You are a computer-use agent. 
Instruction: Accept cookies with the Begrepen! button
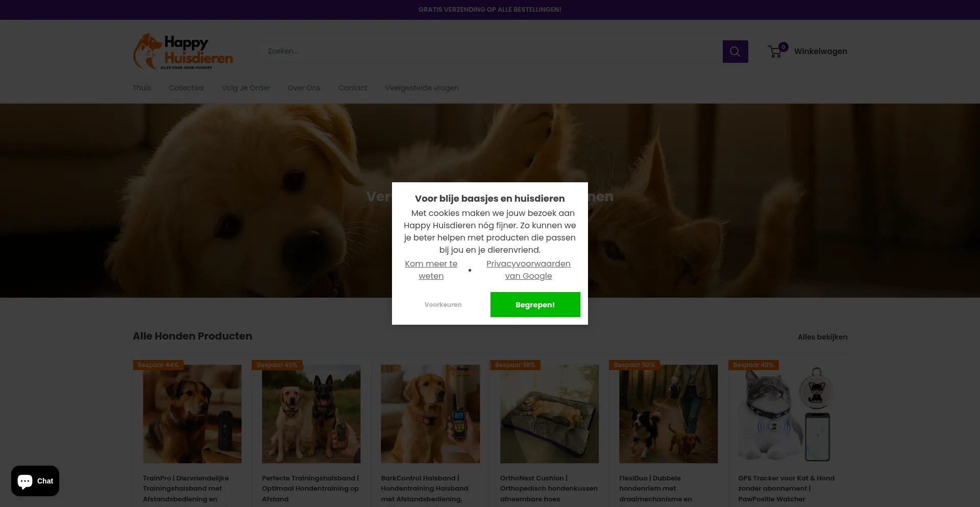click(x=535, y=305)
